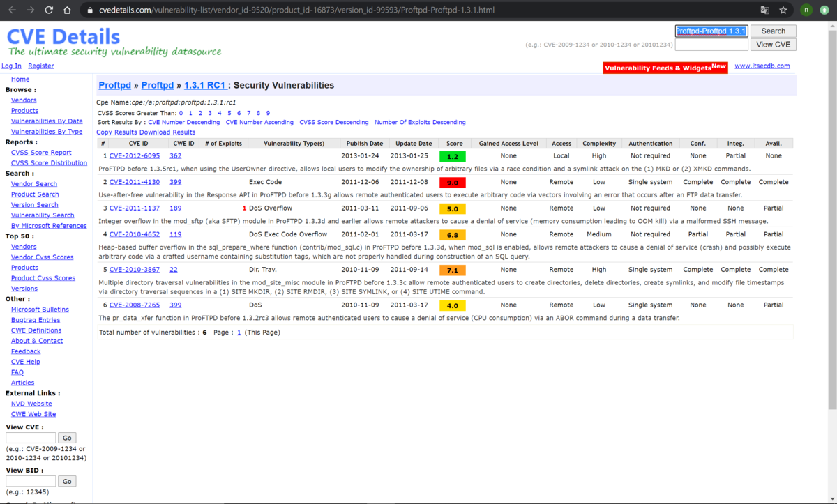Browse Vendors in the sidebar

pos(24,100)
